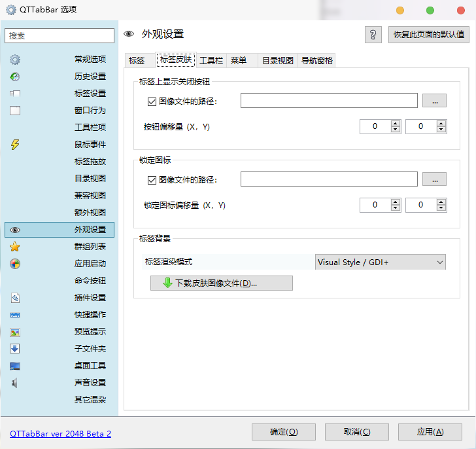The image size is (476, 449).
Task: Open 额外视图 in the sidebar
Action: [x=59, y=213]
